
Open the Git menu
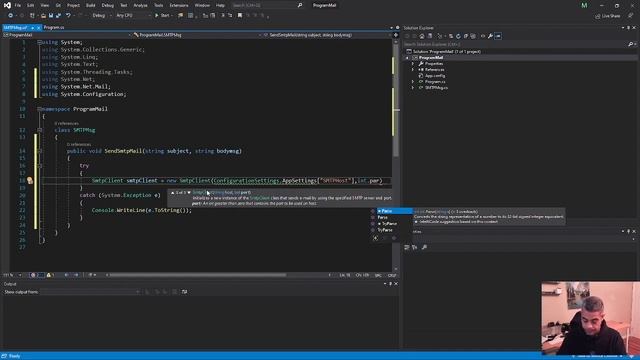point(58,5)
